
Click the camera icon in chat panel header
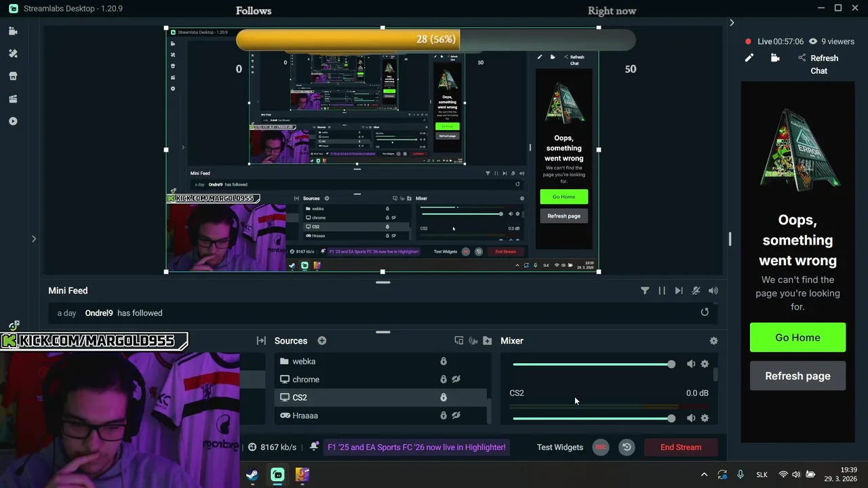point(775,58)
